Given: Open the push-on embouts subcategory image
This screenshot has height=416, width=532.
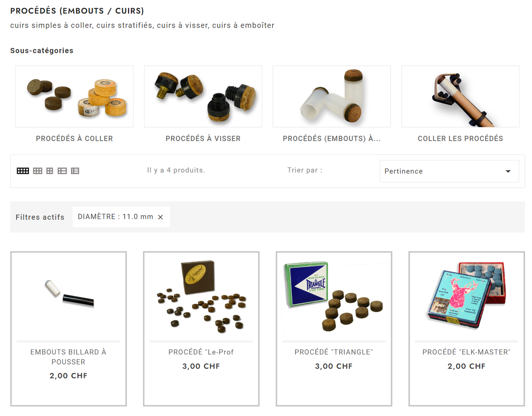Looking at the screenshot, I should [332, 97].
